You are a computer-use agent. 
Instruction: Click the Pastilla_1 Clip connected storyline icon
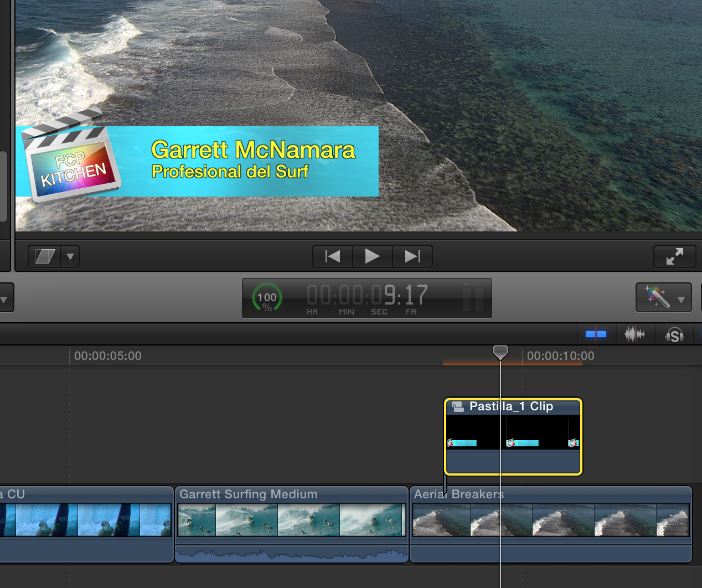click(457, 406)
